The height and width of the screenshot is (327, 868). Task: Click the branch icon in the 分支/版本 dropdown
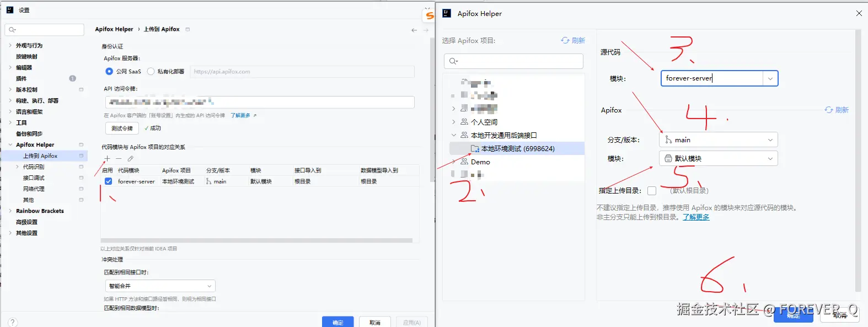click(668, 140)
